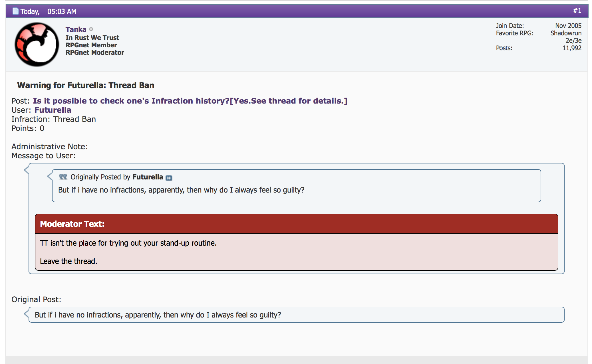The image size is (592, 364).
Task: Open Tanka's user profile link
Action: point(76,29)
